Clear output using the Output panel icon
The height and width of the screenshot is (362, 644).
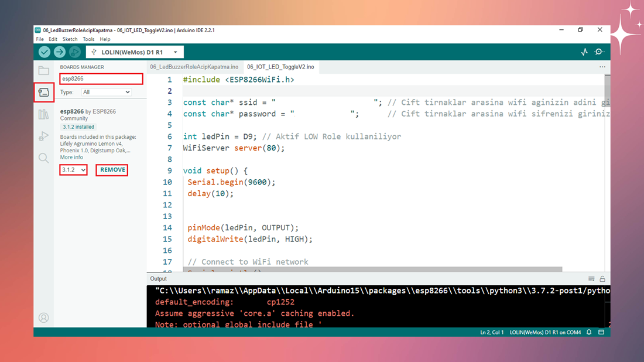pyautogui.click(x=591, y=279)
